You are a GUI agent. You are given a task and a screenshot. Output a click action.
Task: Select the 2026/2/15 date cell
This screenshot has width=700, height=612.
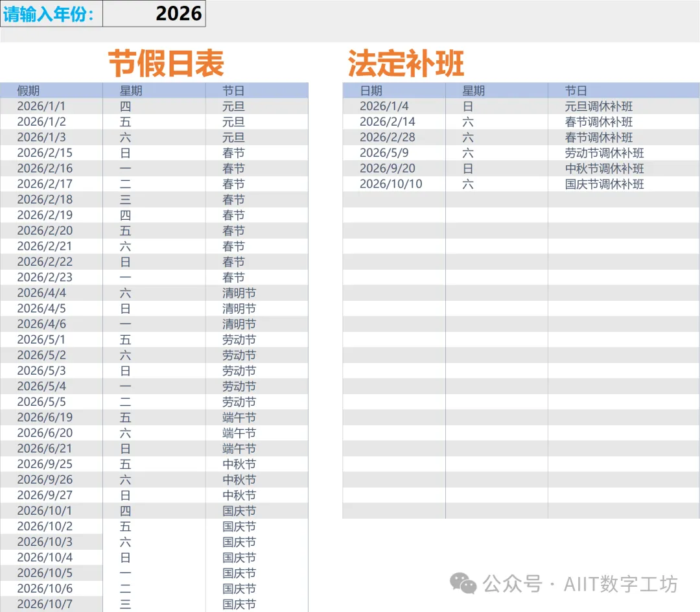pyautogui.click(x=45, y=153)
